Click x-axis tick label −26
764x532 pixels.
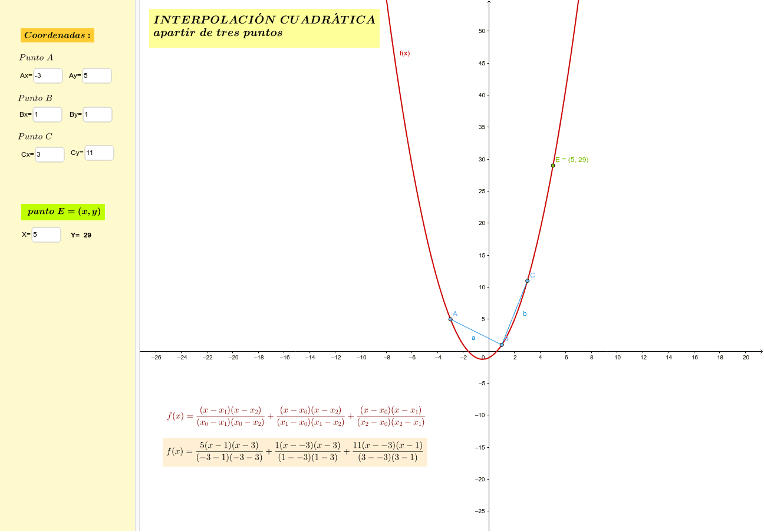[x=156, y=357]
